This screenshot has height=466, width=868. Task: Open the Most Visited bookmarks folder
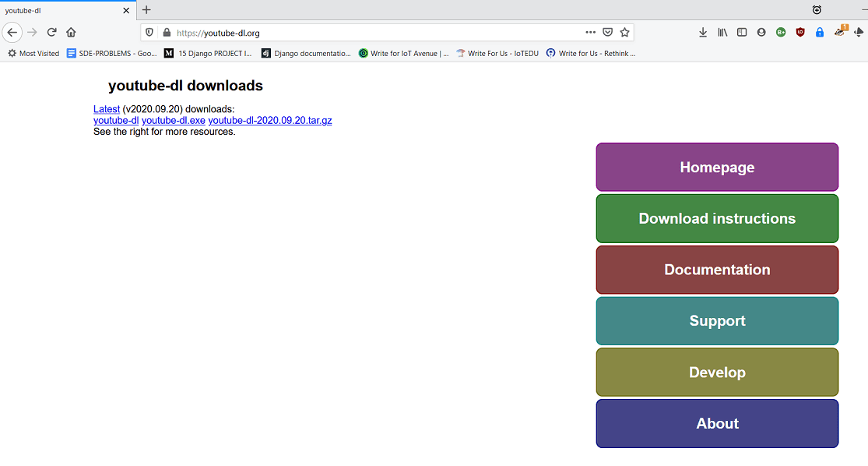pyautogui.click(x=33, y=53)
